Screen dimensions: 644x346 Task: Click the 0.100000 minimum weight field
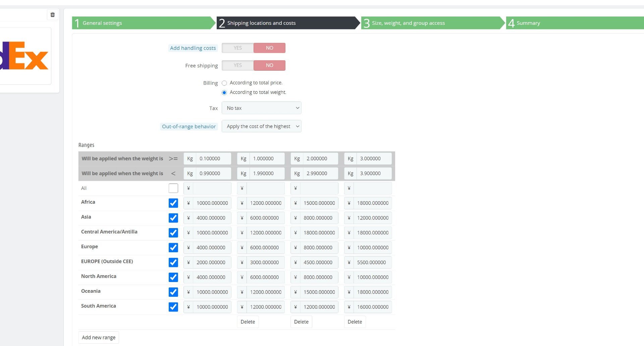tap(213, 158)
